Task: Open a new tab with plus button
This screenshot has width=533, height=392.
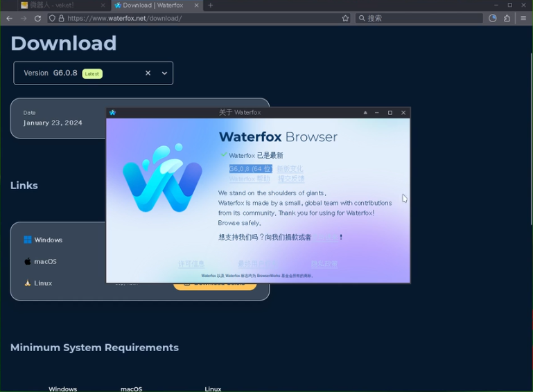Action: [211, 5]
